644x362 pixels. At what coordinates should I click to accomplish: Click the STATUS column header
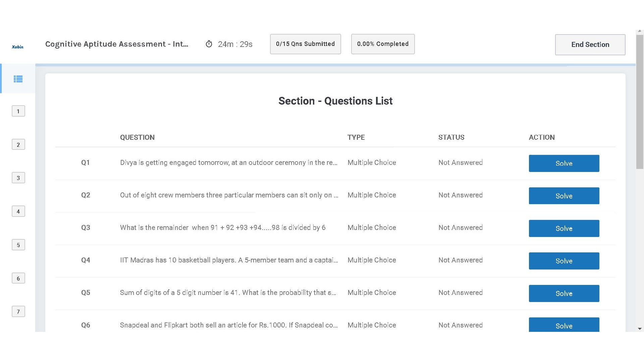pos(451,137)
